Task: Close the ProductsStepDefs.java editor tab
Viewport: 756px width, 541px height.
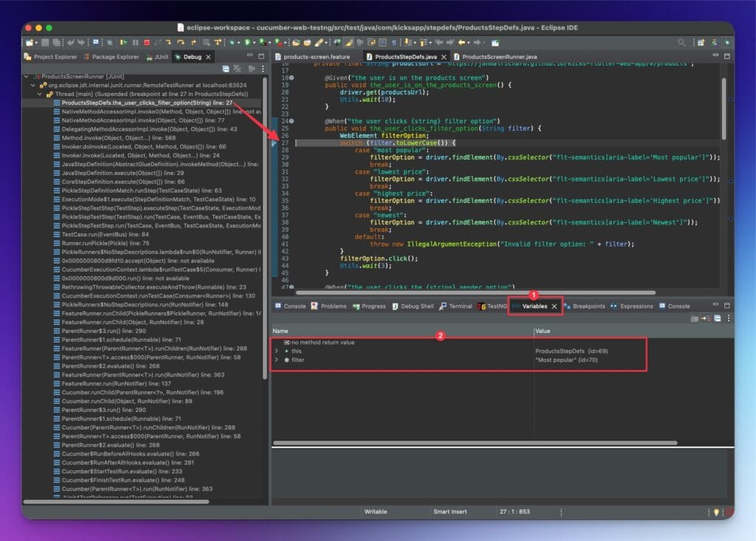Action: (444, 57)
